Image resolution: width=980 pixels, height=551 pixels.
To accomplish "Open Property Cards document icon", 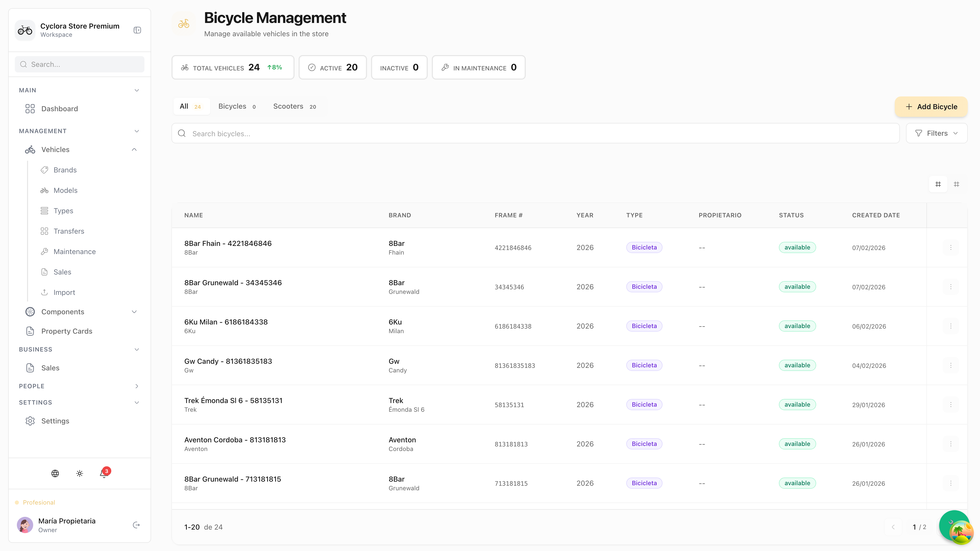I will tap(30, 331).
